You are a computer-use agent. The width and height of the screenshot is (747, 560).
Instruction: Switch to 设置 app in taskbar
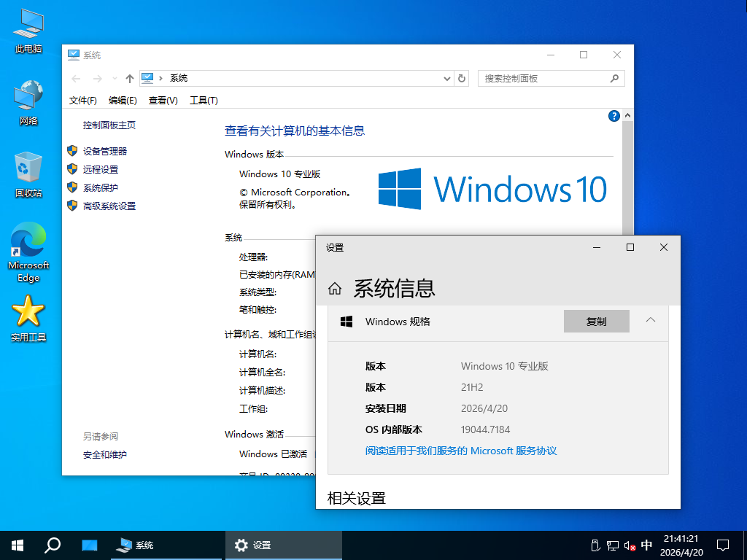pyautogui.click(x=284, y=545)
